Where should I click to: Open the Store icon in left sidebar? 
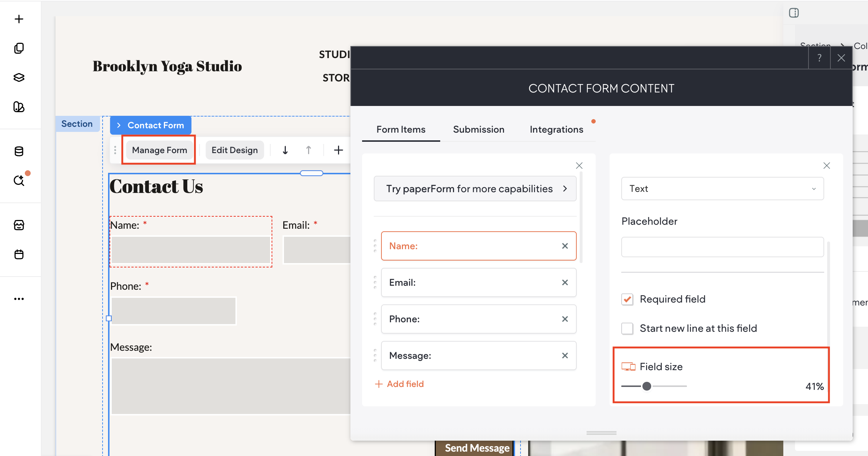(19, 225)
